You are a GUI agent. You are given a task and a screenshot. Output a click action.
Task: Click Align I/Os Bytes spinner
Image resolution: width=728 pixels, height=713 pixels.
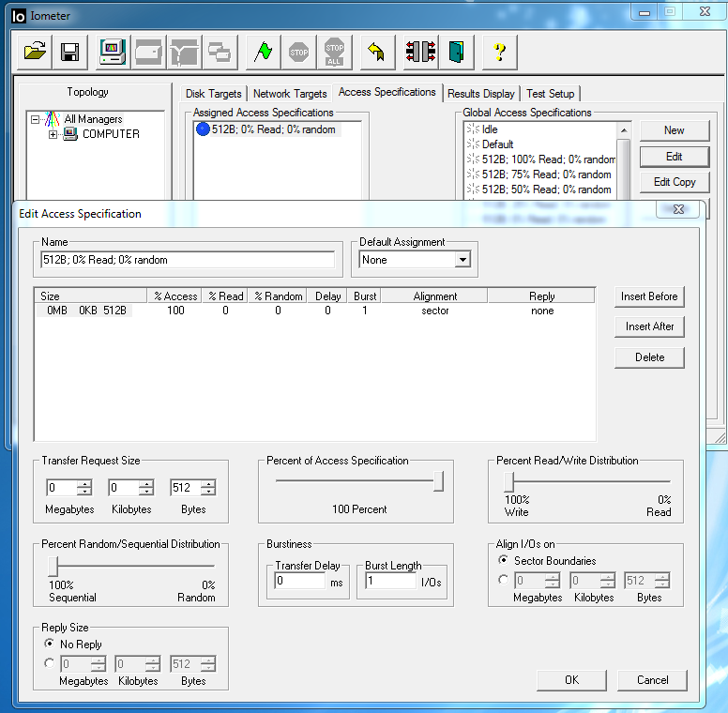[x=662, y=580]
